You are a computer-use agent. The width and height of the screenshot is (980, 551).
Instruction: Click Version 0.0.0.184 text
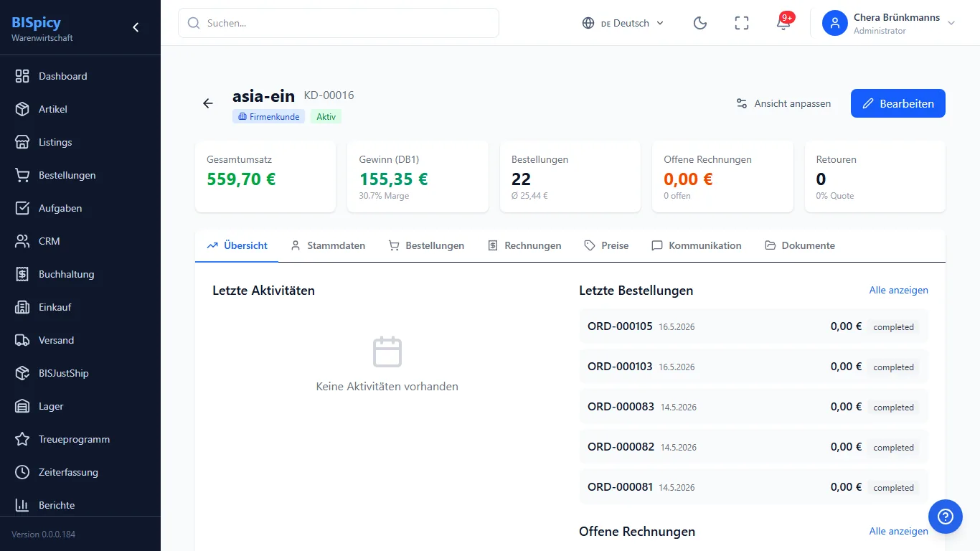tap(43, 534)
